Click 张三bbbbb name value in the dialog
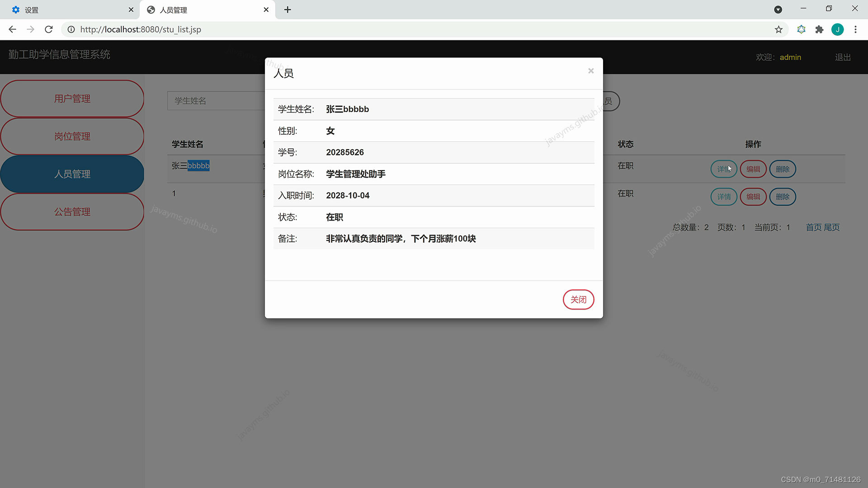The height and width of the screenshot is (488, 868). (x=347, y=109)
